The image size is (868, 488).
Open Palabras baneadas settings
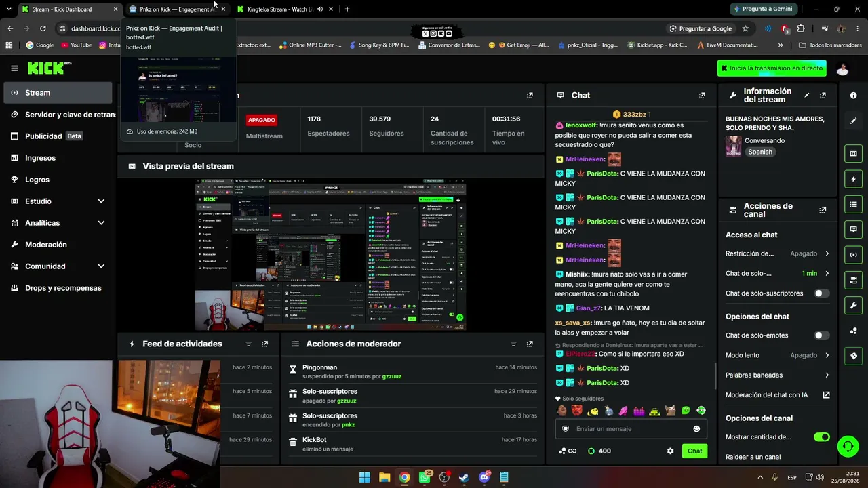tap(778, 375)
